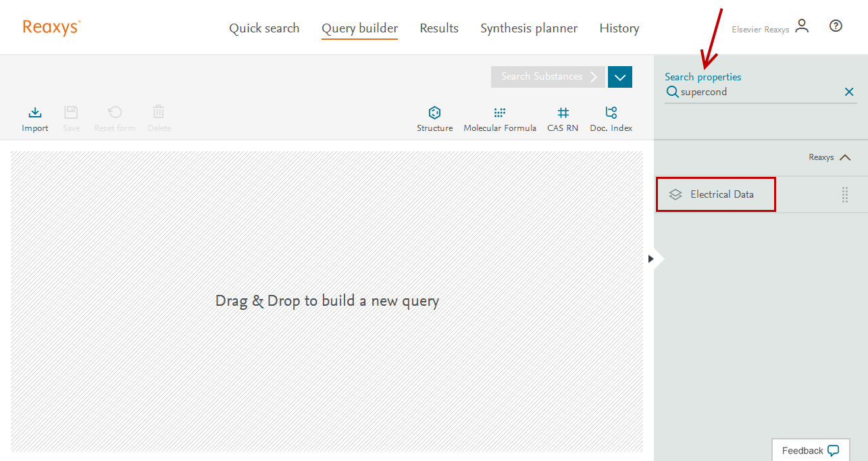Click the Search Substances button

pyautogui.click(x=548, y=77)
